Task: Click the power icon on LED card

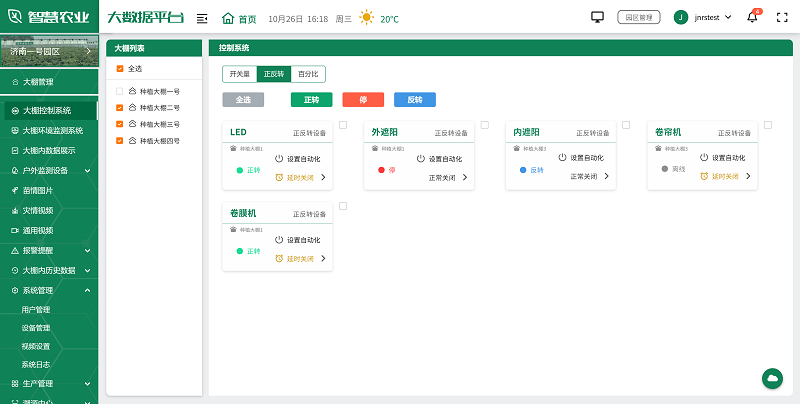Action: 279,158
